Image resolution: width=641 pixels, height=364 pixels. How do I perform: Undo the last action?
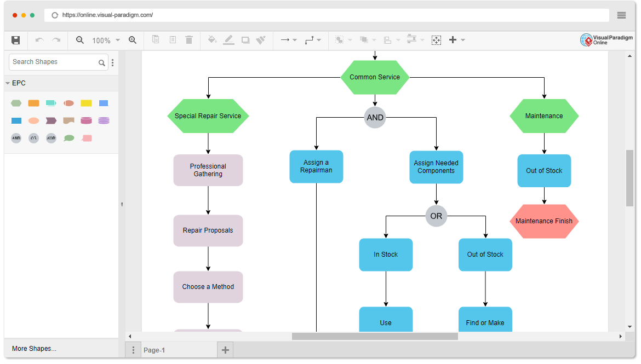pos(38,39)
